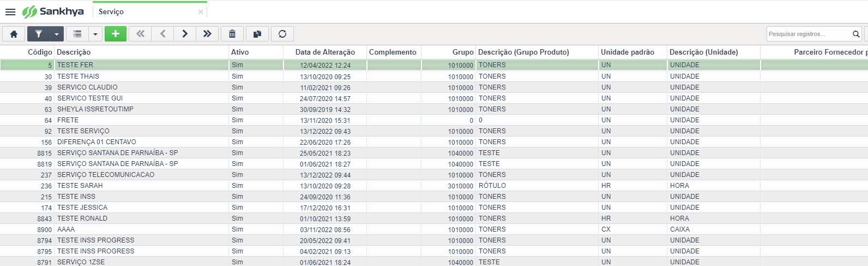Duplicate the selected record
The image size is (868, 266).
(257, 34)
